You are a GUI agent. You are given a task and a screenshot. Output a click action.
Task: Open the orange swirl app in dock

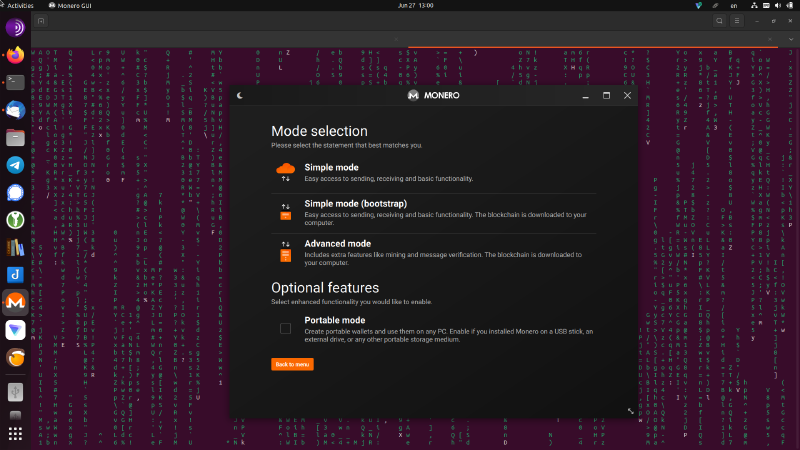(x=15, y=357)
